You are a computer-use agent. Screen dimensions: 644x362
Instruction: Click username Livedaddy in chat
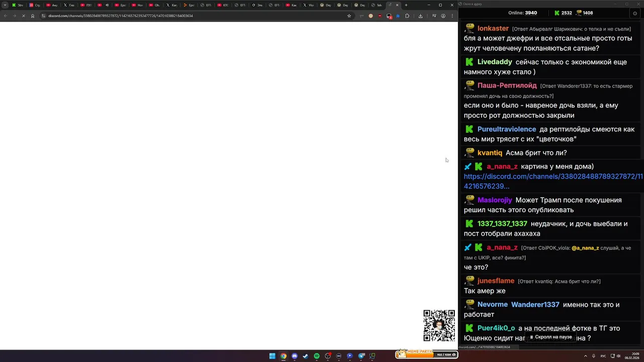point(495,62)
